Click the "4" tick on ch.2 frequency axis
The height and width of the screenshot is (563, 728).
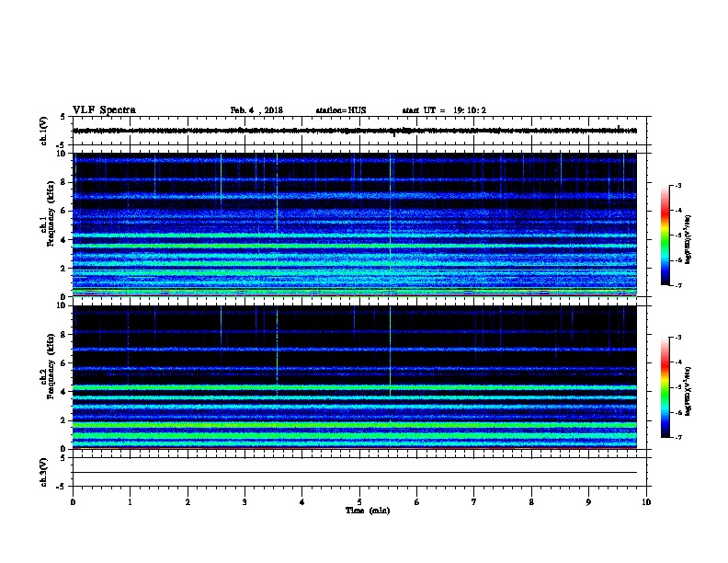(x=63, y=392)
